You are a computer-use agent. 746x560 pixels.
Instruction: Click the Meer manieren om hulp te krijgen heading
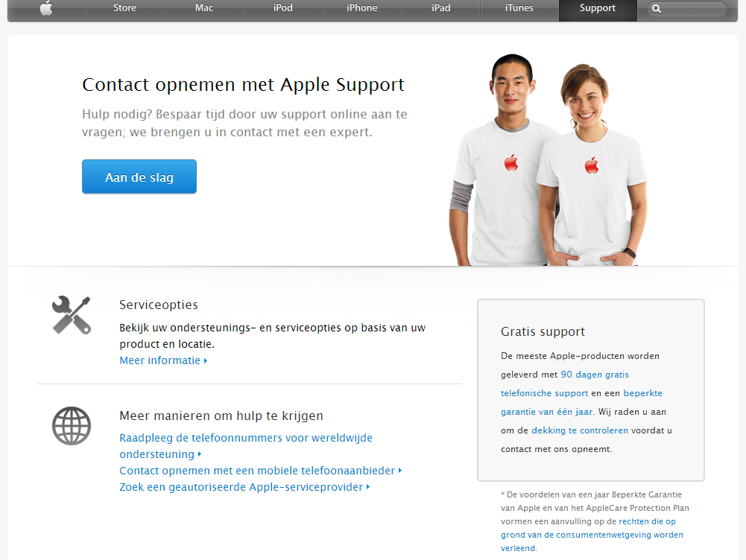coord(221,416)
